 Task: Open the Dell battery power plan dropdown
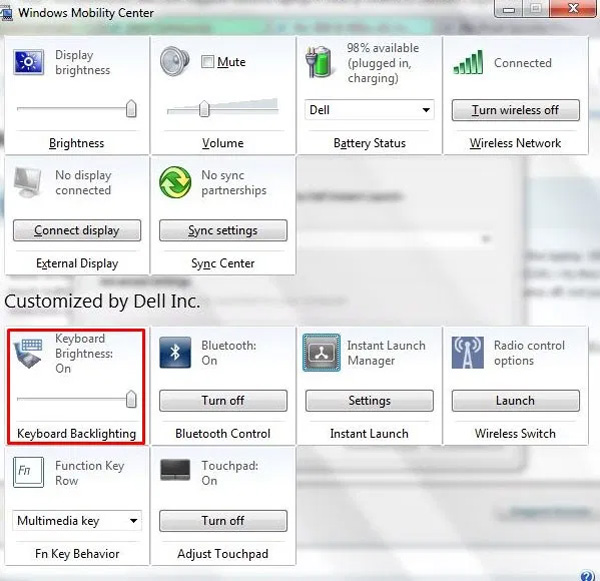(369, 110)
